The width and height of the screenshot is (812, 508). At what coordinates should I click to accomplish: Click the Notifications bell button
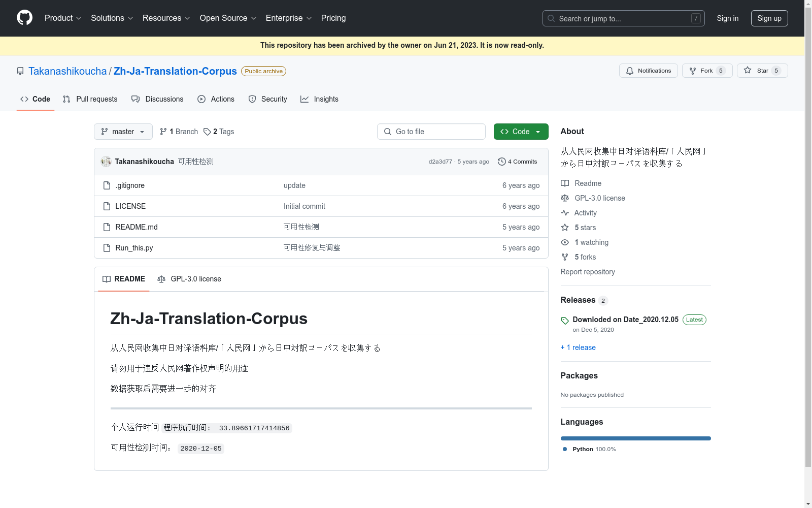649,71
